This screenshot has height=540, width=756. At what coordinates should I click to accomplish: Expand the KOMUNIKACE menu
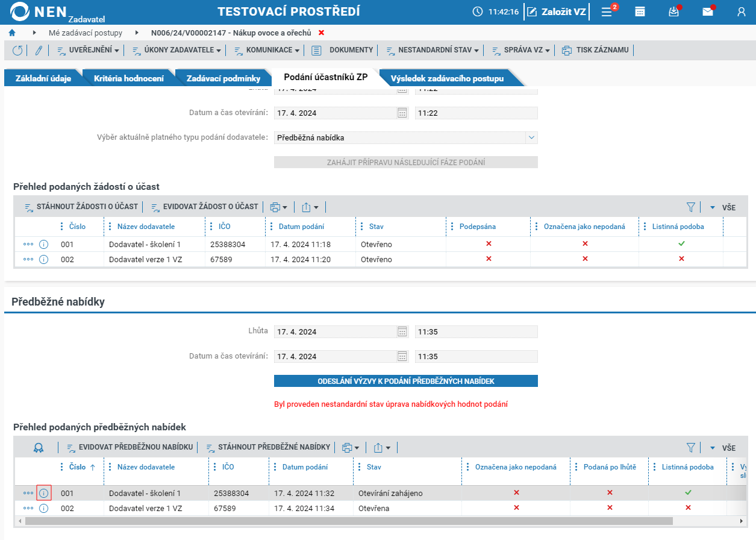click(266, 50)
